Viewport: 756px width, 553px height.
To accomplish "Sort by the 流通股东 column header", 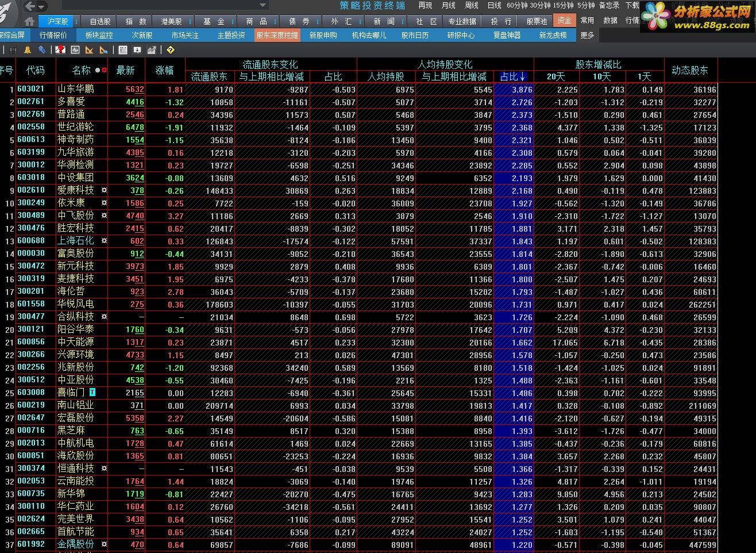I will (209, 76).
